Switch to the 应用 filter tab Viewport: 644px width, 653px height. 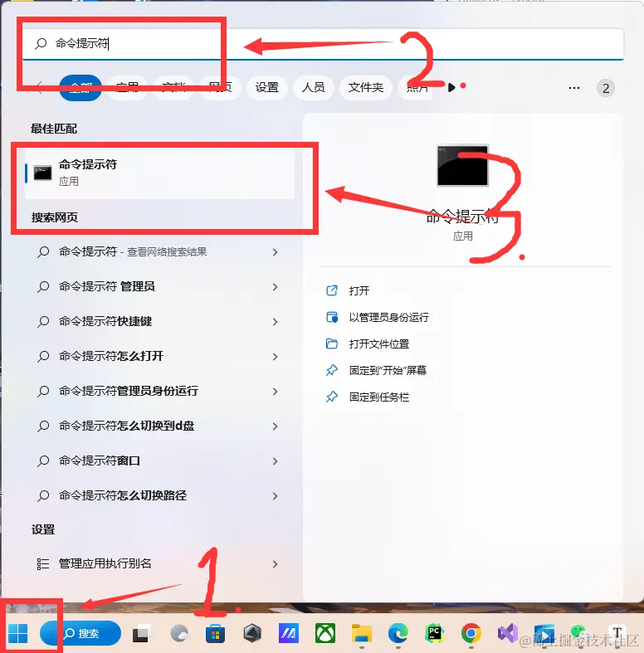[x=127, y=87]
